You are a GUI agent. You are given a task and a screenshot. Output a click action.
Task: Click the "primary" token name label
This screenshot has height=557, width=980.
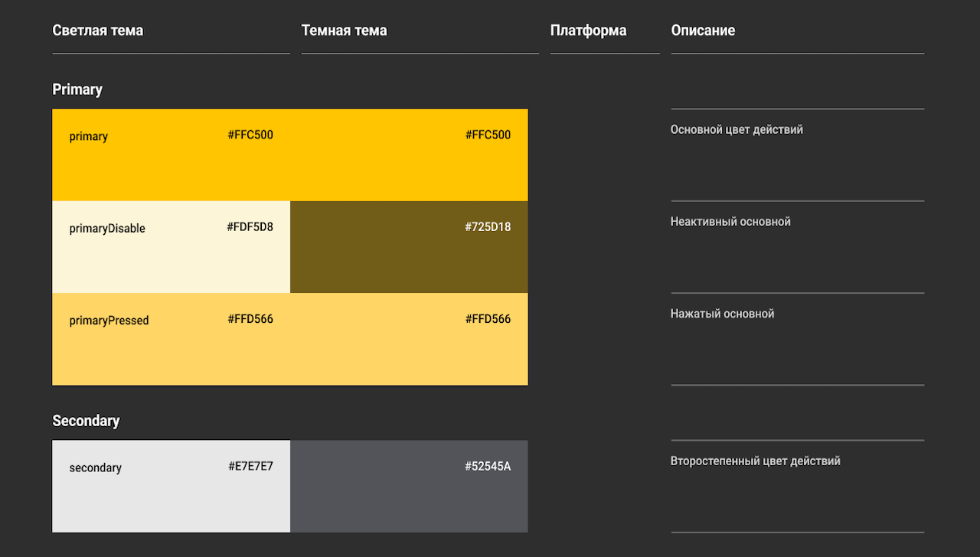coord(89,137)
